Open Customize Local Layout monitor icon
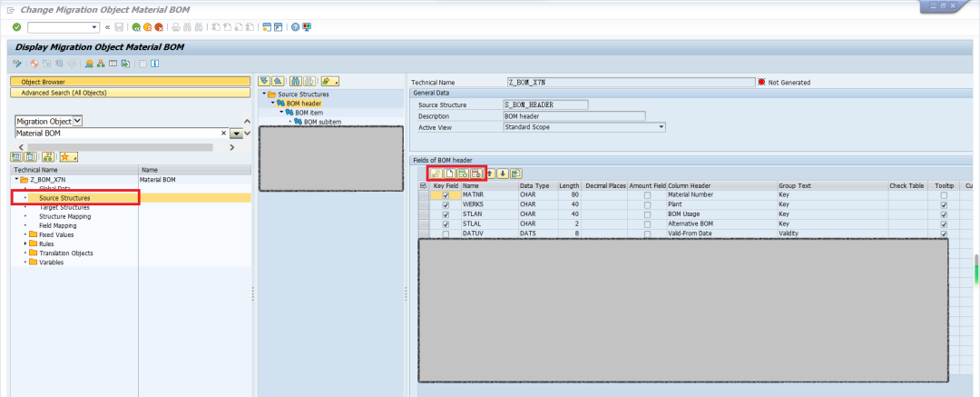 [x=307, y=27]
